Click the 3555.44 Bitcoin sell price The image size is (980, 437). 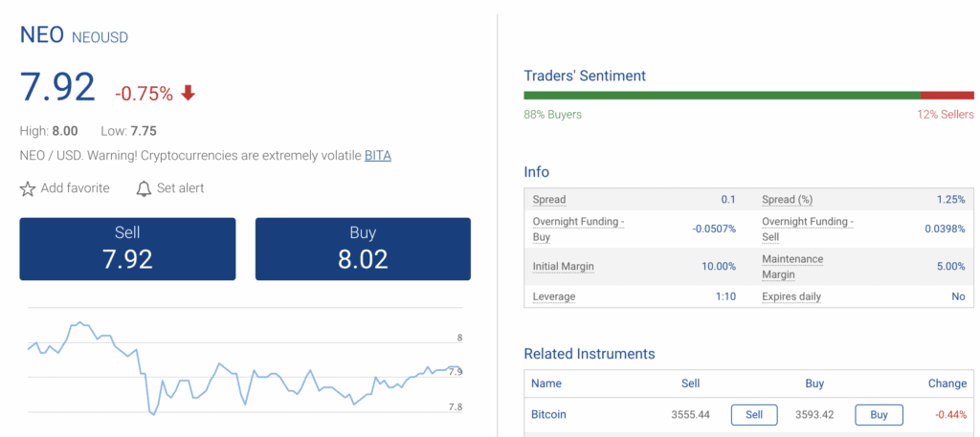pyautogui.click(x=690, y=414)
